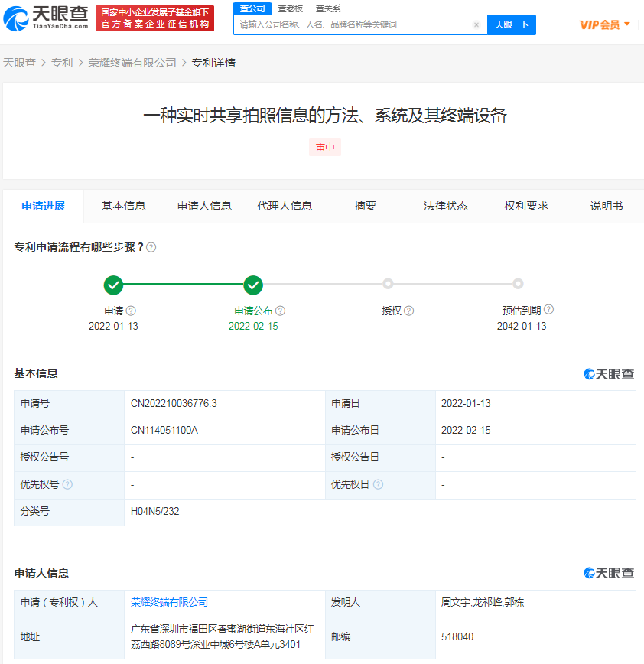The image size is (644, 664).
Task: Clear search box with the X icon
Action: point(476,24)
